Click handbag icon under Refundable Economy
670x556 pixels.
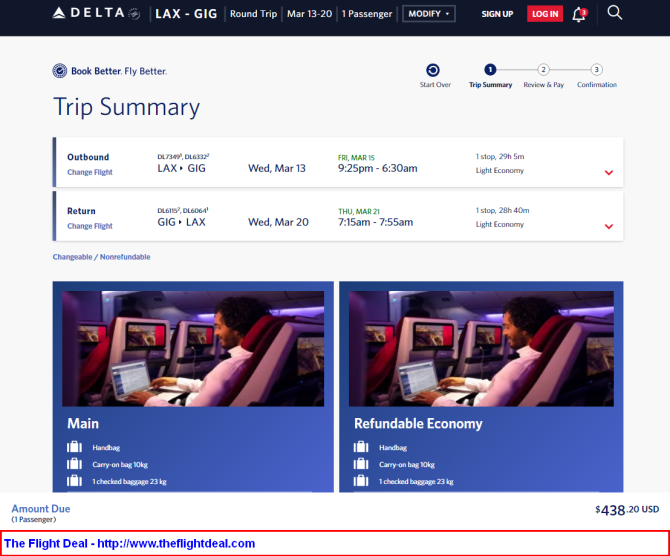[x=361, y=447]
